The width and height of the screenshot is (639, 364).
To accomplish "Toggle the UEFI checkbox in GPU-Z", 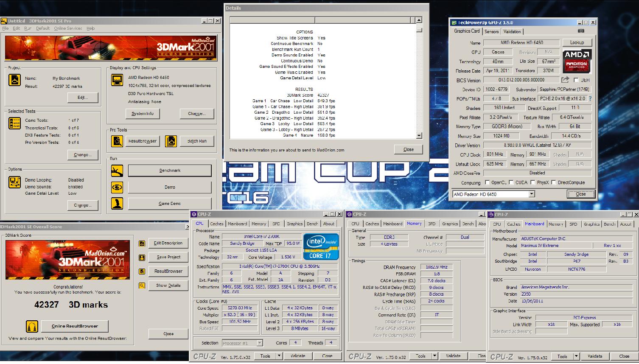I will 576,80.
